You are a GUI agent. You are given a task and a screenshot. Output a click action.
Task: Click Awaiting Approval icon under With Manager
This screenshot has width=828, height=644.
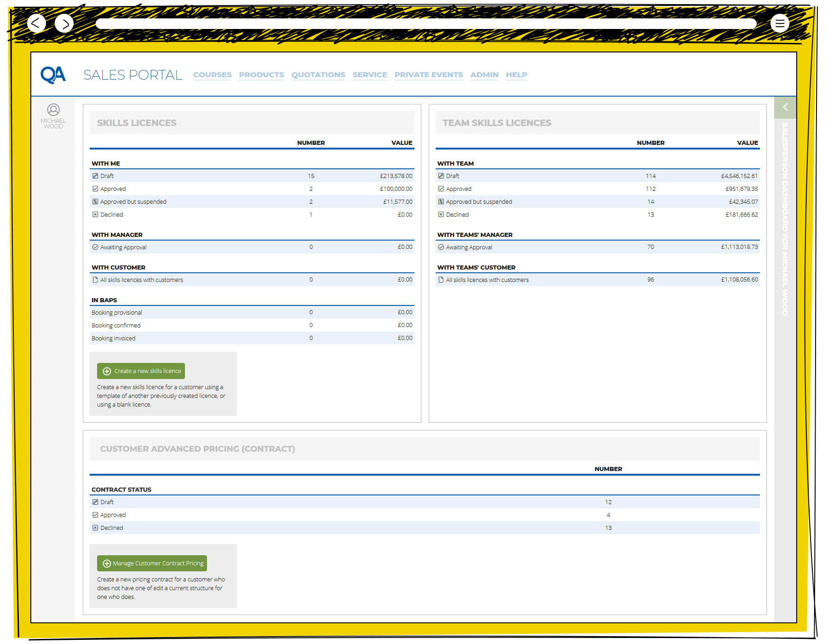point(95,247)
